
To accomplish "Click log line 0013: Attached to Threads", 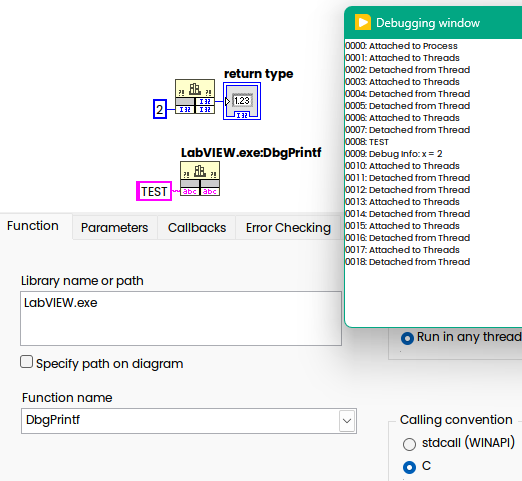I will coord(402,202).
